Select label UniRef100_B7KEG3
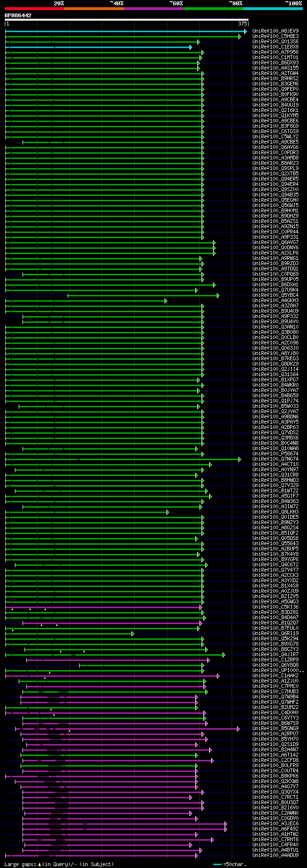The width and height of the screenshot is (307, 868). tap(275, 359)
